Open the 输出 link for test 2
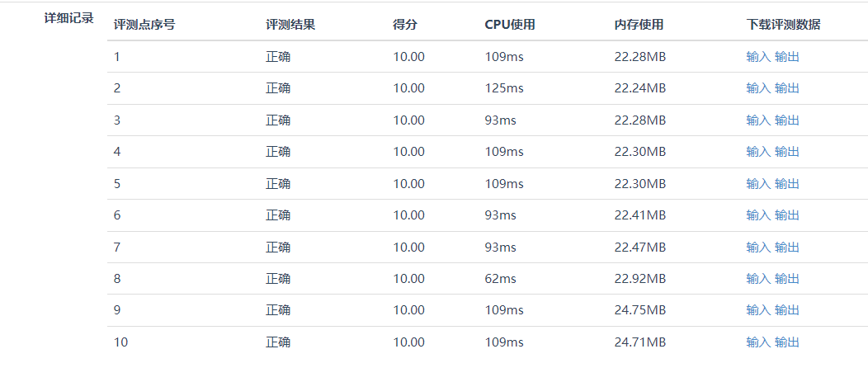 787,88
